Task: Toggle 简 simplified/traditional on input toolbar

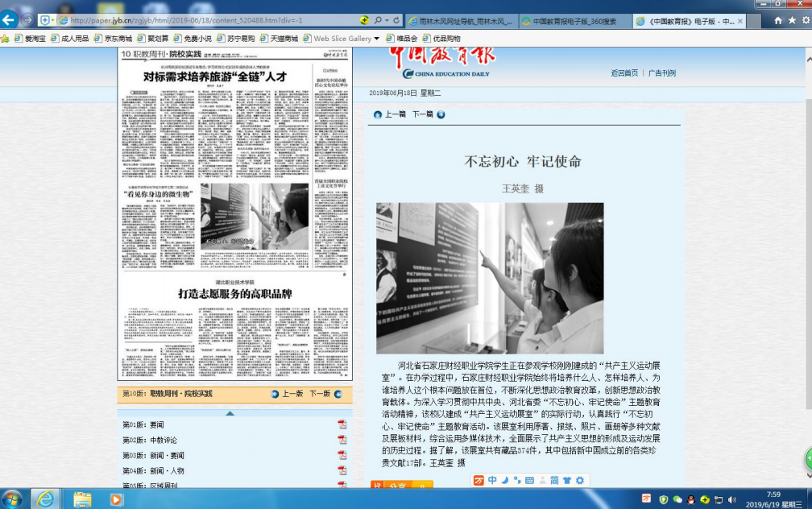Action: coord(554,481)
